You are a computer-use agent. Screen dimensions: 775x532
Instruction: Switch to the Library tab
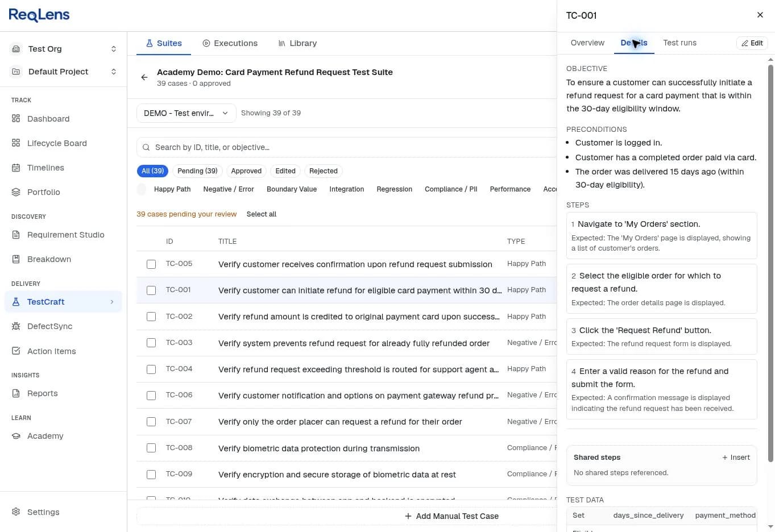297,43
